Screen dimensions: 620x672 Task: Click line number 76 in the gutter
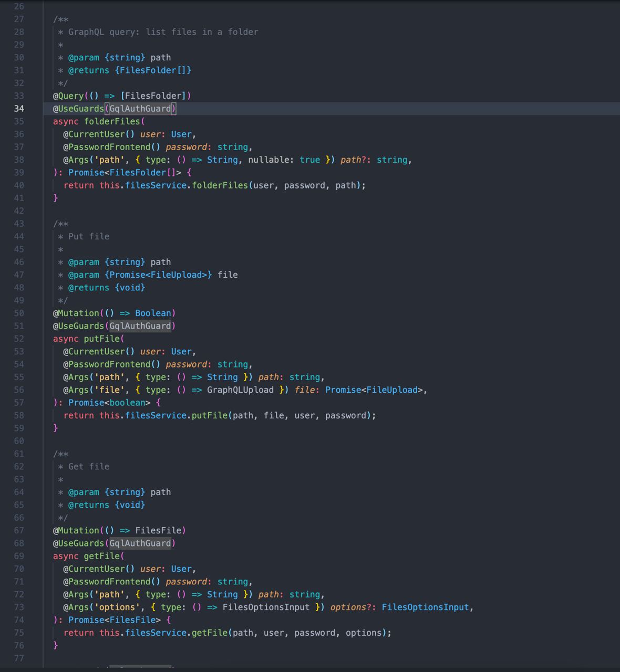pos(19,646)
